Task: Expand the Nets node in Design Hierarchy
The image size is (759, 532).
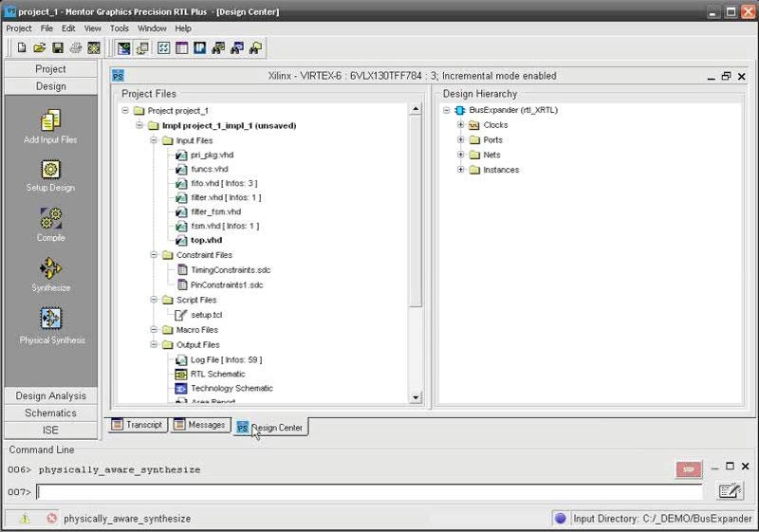Action: pyautogui.click(x=461, y=155)
